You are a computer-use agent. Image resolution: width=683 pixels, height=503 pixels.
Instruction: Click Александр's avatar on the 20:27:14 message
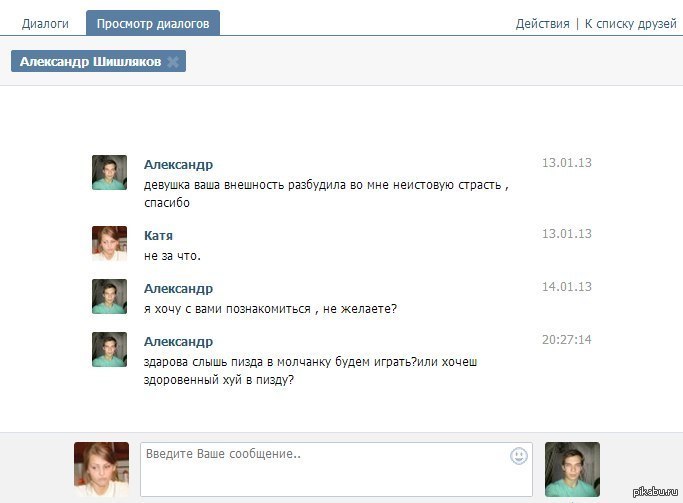109,350
